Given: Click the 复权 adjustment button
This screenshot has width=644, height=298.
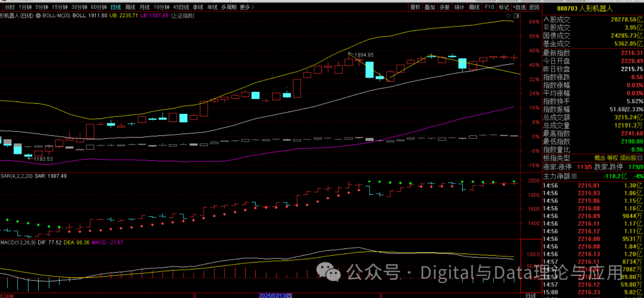Looking at the screenshot, I should [415, 7].
